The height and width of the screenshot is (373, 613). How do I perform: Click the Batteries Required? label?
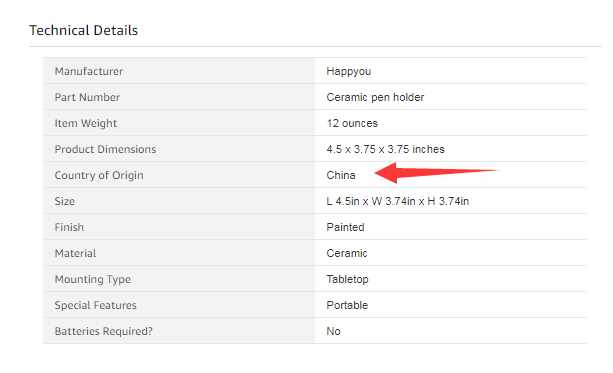click(x=104, y=332)
